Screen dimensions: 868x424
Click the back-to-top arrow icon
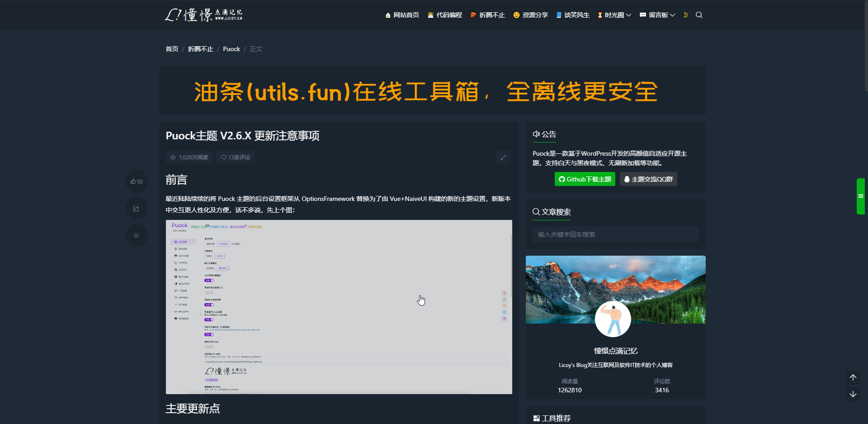point(853,377)
